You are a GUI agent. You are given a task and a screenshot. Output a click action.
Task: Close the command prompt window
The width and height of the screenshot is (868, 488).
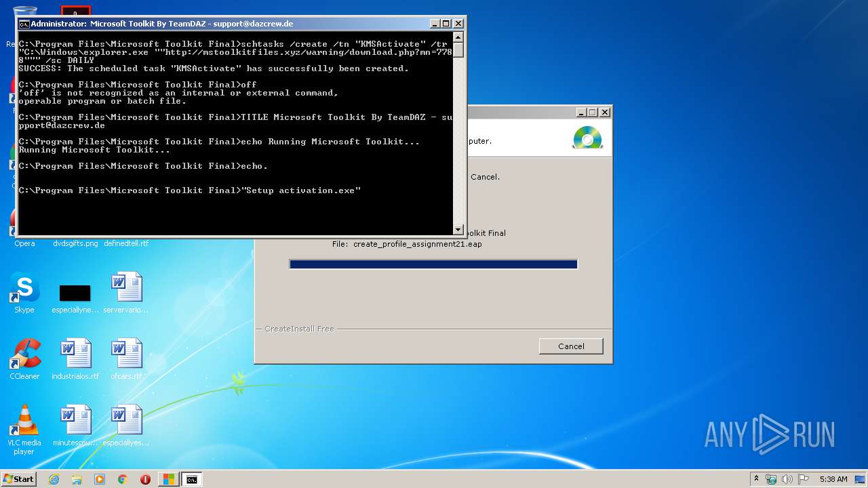(x=458, y=23)
